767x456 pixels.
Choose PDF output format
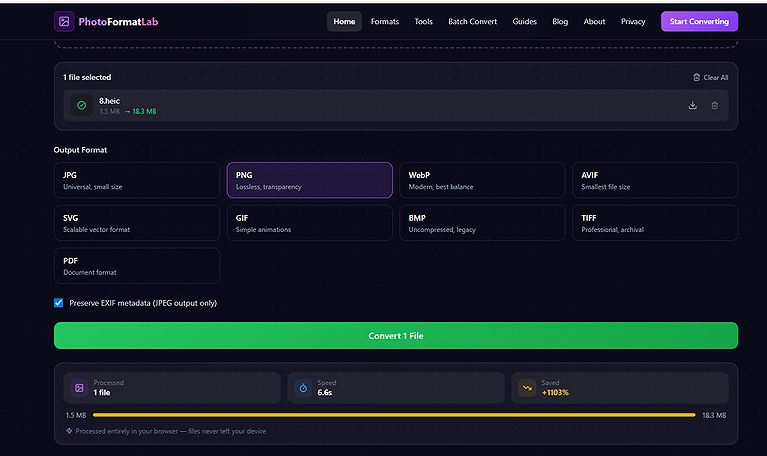(137, 266)
